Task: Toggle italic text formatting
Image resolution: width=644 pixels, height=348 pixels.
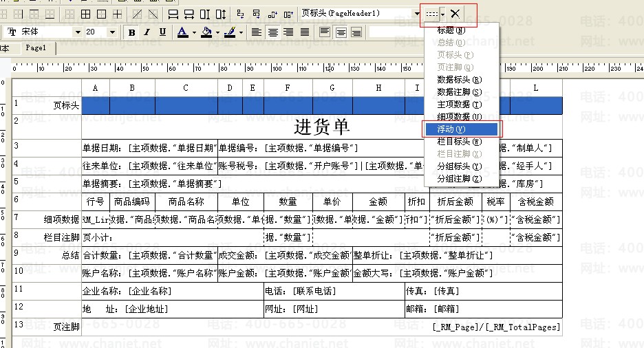Action: click(147, 32)
